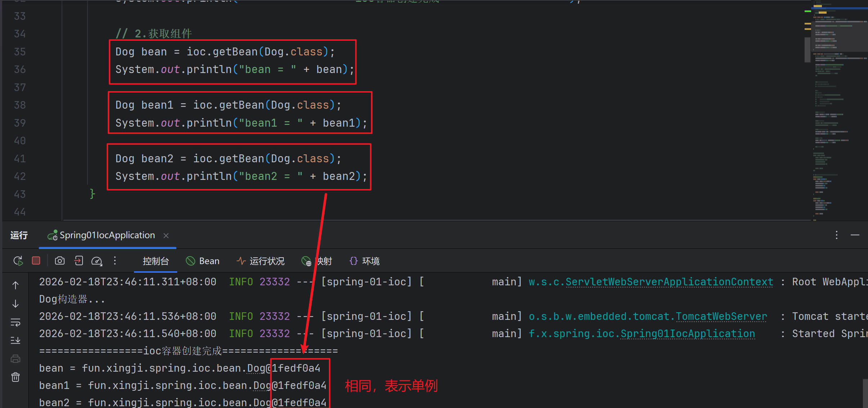
Task: Minimize the run tool window panel
Action: coord(855,235)
